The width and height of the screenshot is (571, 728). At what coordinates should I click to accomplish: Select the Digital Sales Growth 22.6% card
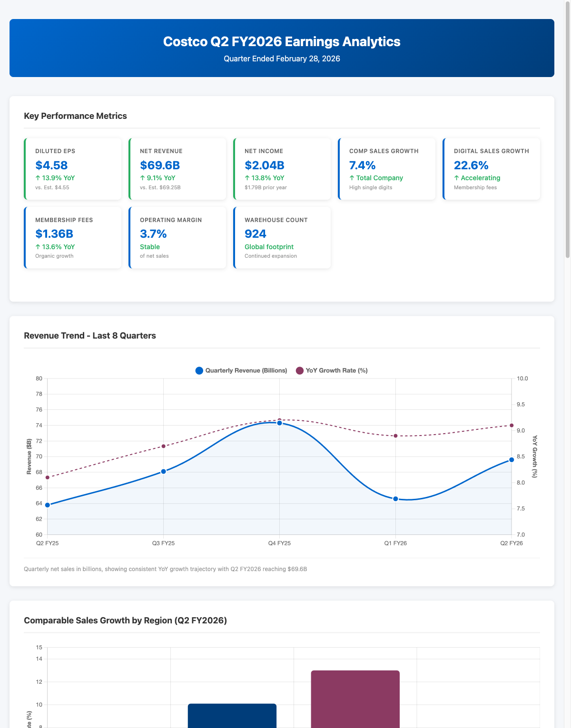(x=492, y=169)
